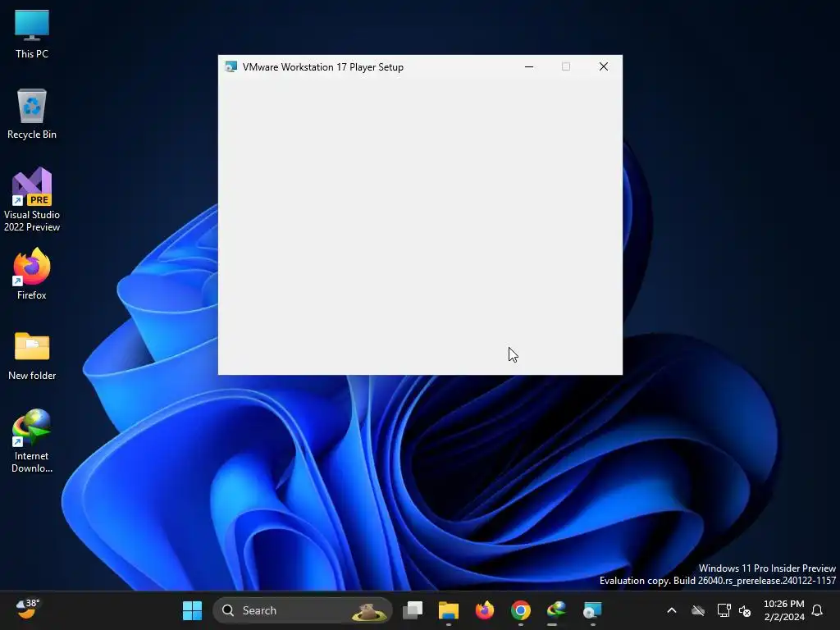Open the muted volume tray icon
The width and height of the screenshot is (840, 630).
[745, 610]
